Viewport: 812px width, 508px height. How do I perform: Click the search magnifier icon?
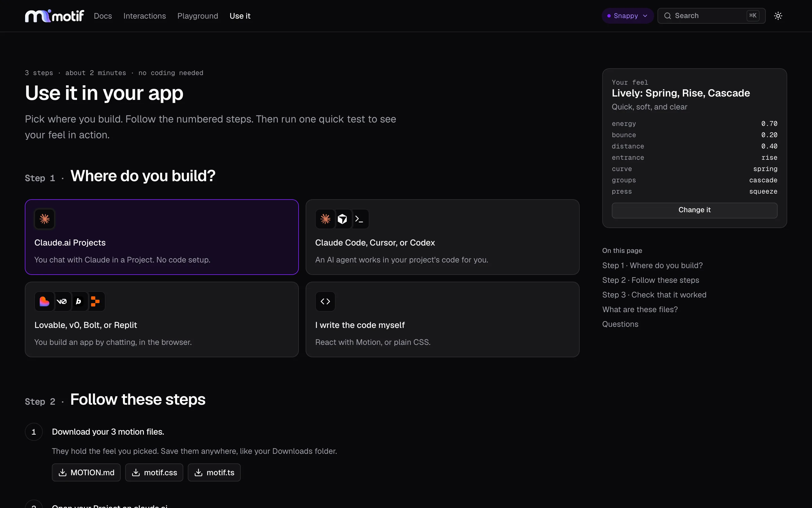pos(667,16)
